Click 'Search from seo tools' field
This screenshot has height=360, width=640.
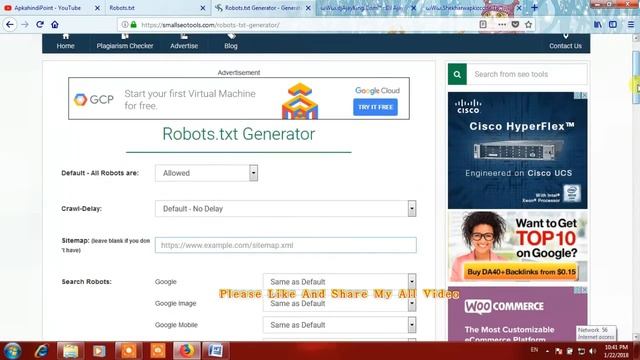coord(527,74)
